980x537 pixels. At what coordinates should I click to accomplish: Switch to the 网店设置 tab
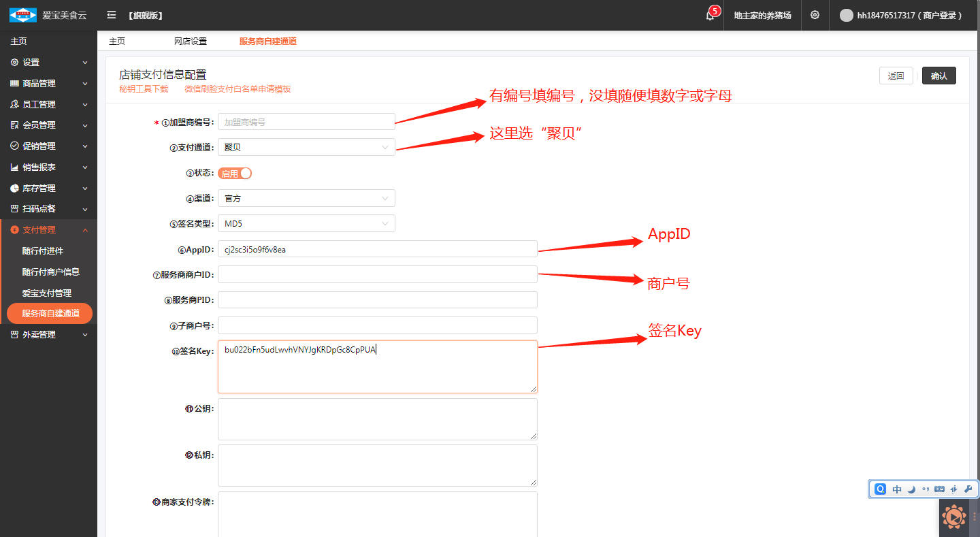191,42
